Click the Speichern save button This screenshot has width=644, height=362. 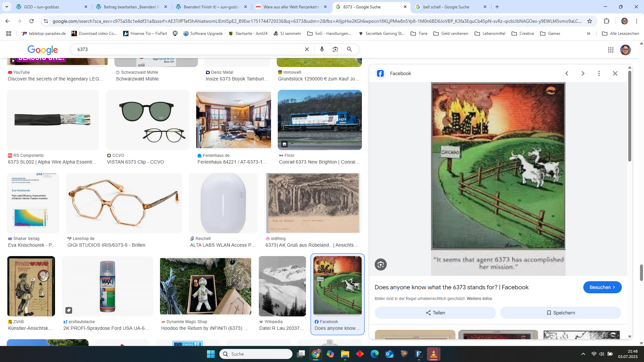(x=560, y=313)
